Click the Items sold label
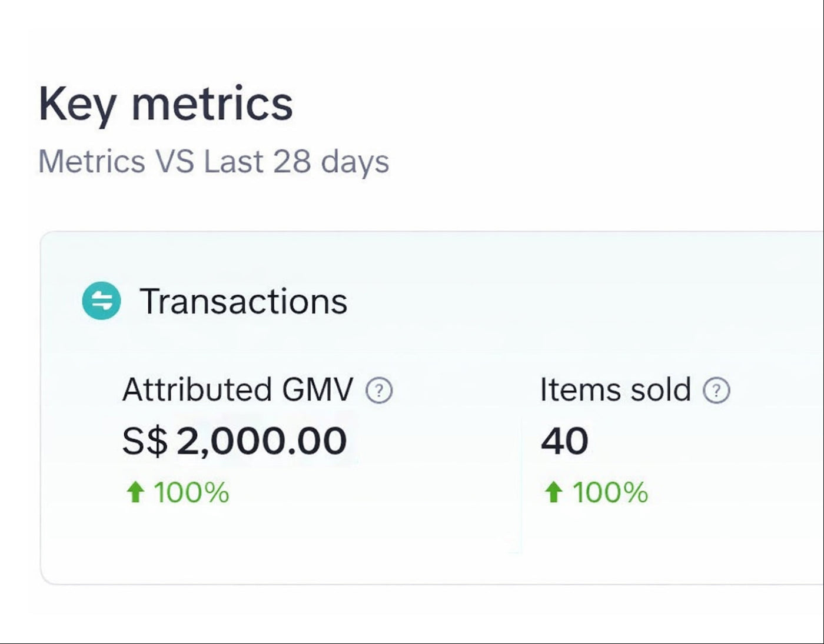Image resolution: width=824 pixels, height=644 pixels. pos(615,390)
